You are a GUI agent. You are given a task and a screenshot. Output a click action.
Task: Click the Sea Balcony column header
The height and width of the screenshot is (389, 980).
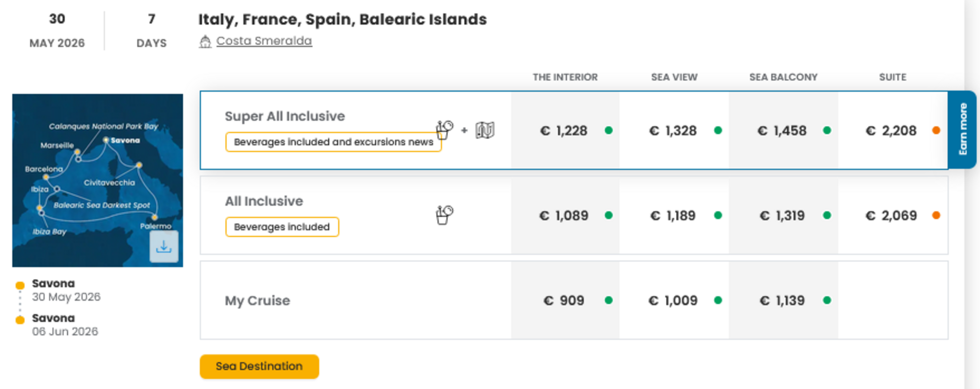coord(783,77)
